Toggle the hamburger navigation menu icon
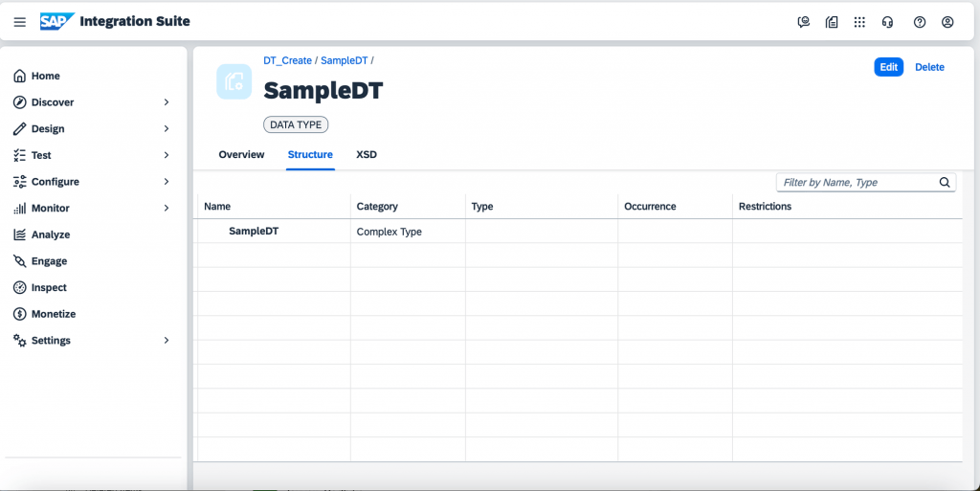 tap(20, 22)
